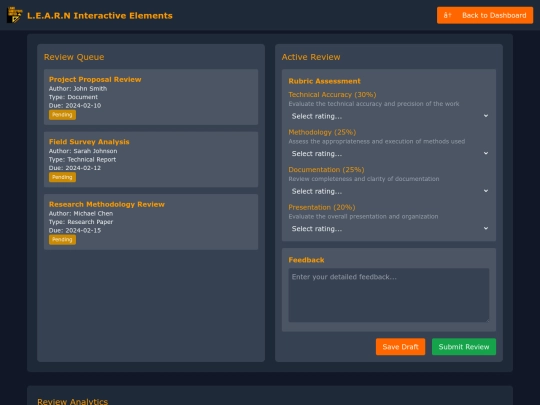This screenshot has width=540, height=405.
Task: Select the Research Methodology Review card
Action: [151, 222]
